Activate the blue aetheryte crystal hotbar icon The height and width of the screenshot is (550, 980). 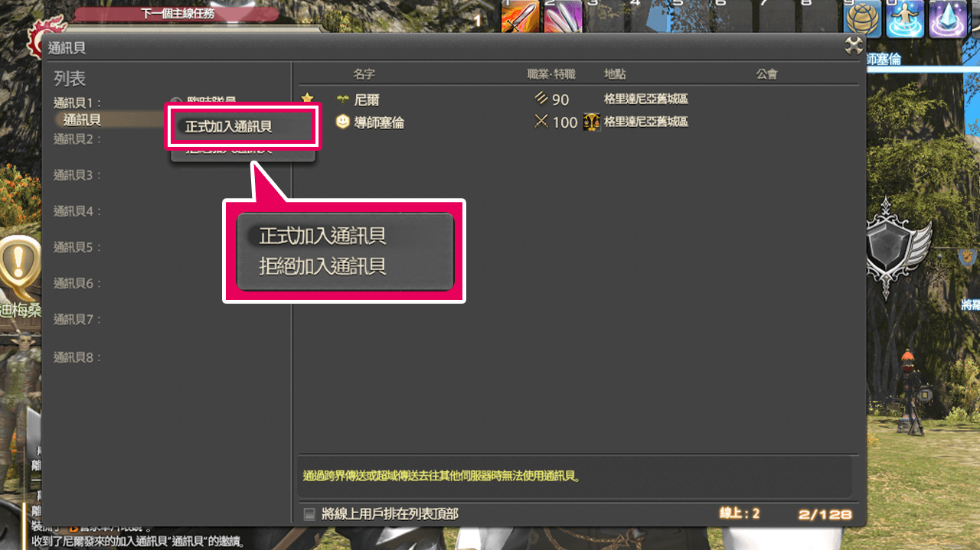tap(949, 19)
